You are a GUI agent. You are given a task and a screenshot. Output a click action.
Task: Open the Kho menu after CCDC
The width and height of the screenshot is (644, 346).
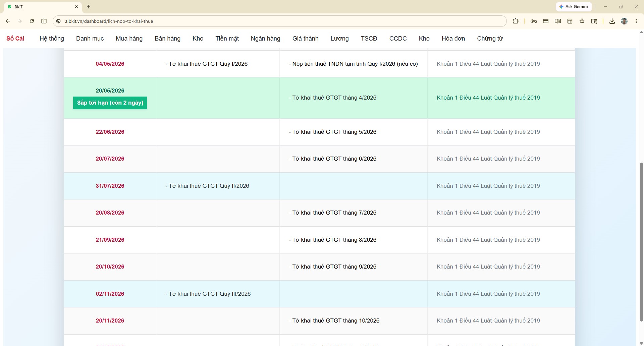coord(424,39)
